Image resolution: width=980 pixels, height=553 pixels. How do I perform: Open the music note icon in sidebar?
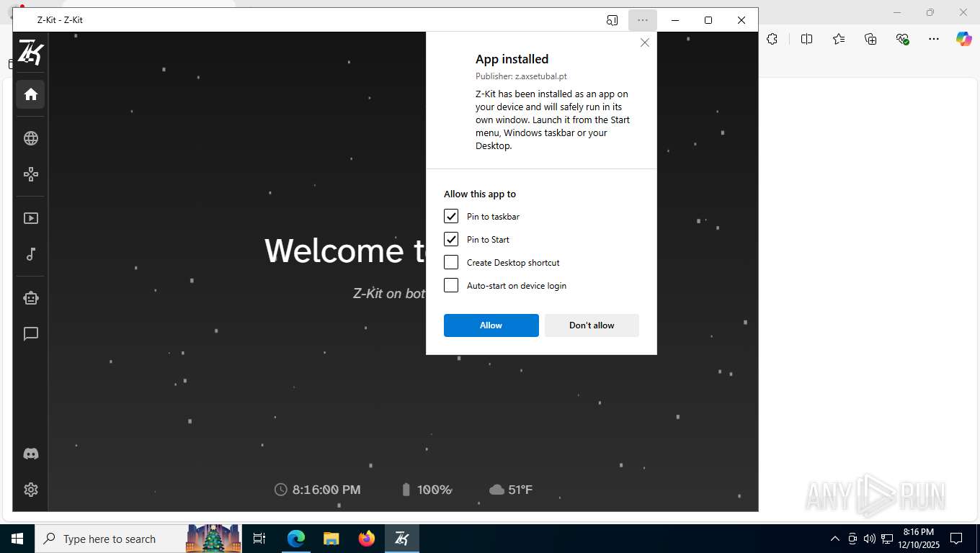(x=30, y=254)
